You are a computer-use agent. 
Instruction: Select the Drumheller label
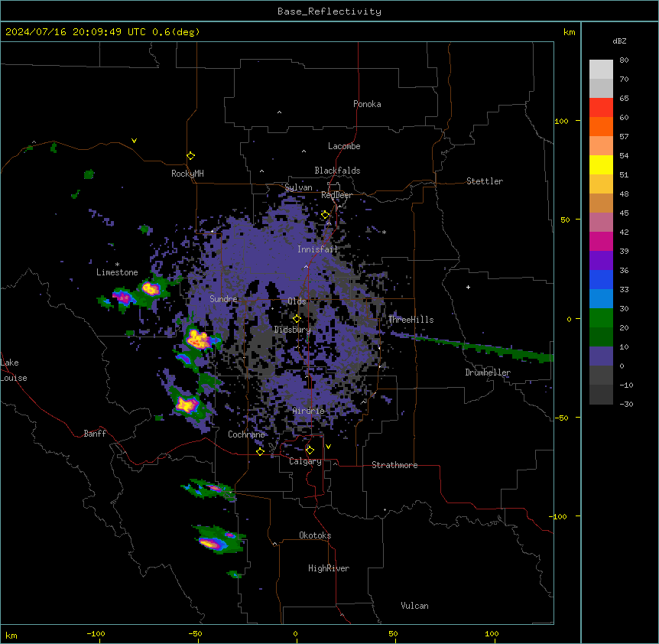click(x=488, y=372)
